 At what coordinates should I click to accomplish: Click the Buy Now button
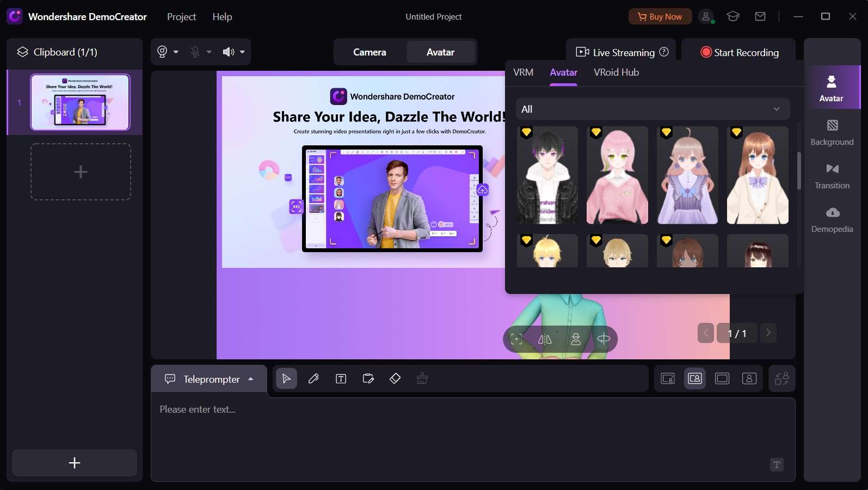click(x=660, y=17)
